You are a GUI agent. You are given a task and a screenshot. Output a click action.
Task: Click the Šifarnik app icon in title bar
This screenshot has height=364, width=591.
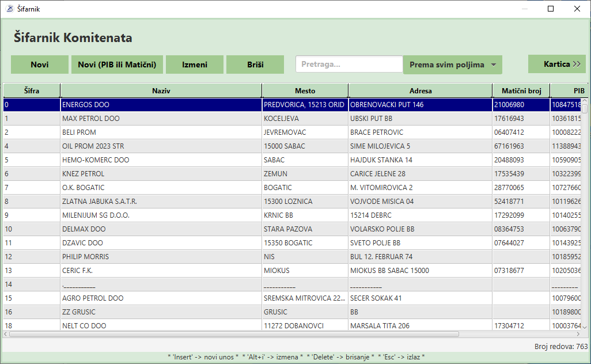(x=9, y=9)
